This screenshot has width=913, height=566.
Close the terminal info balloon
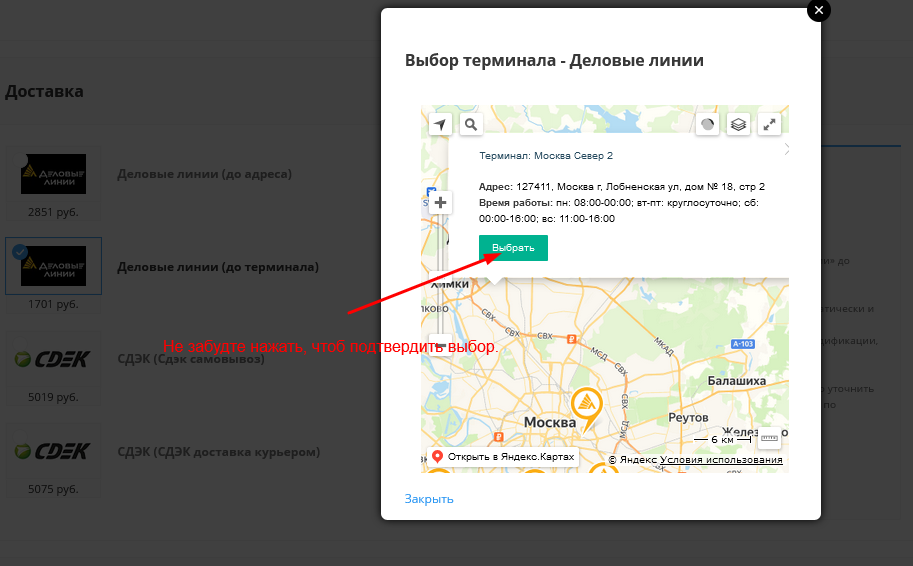point(786,149)
